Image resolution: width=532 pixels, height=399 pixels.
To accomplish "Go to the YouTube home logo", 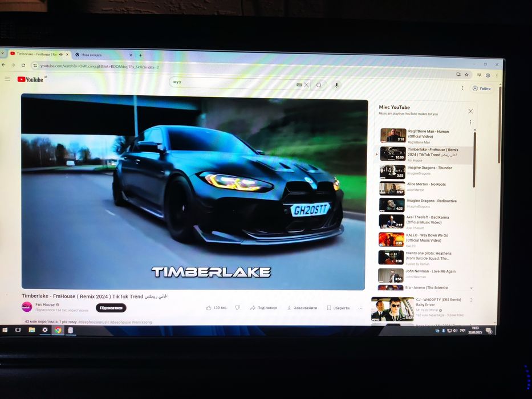I will point(30,79).
